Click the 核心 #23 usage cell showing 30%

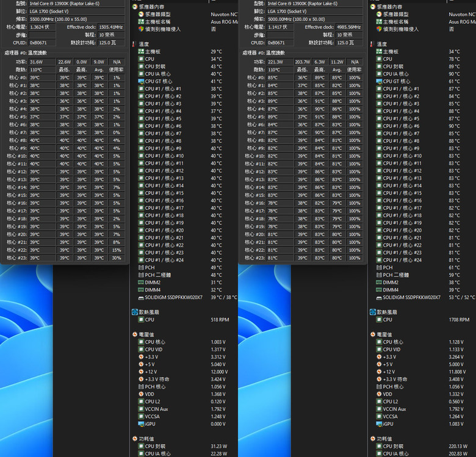(x=117, y=258)
